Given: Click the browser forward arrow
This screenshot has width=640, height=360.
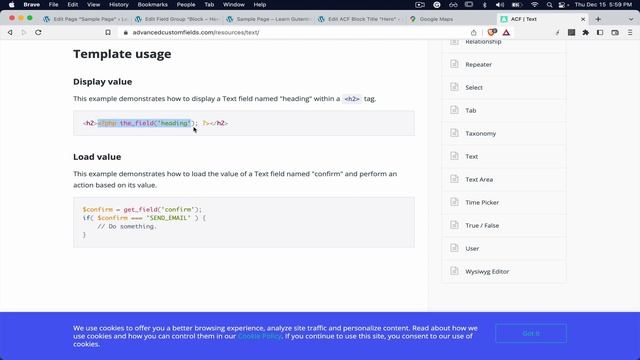Looking at the screenshot, I should (24, 32).
